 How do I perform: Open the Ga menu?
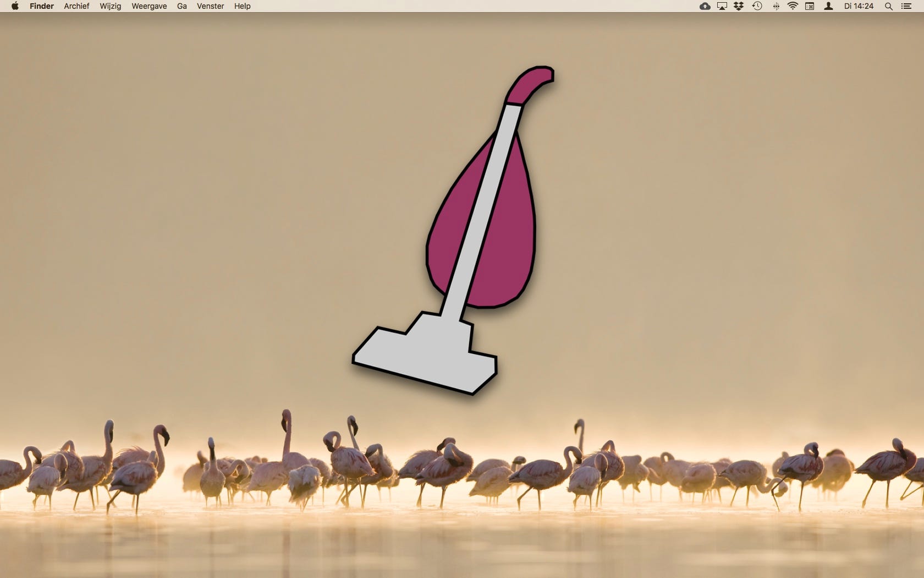pyautogui.click(x=182, y=6)
